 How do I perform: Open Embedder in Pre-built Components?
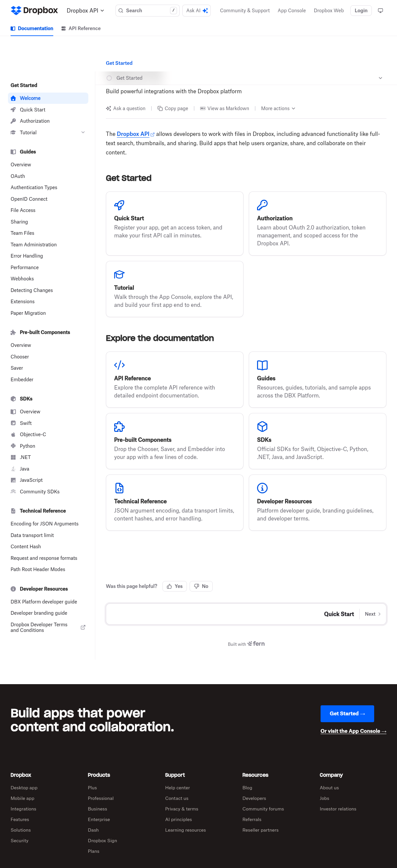click(22, 380)
